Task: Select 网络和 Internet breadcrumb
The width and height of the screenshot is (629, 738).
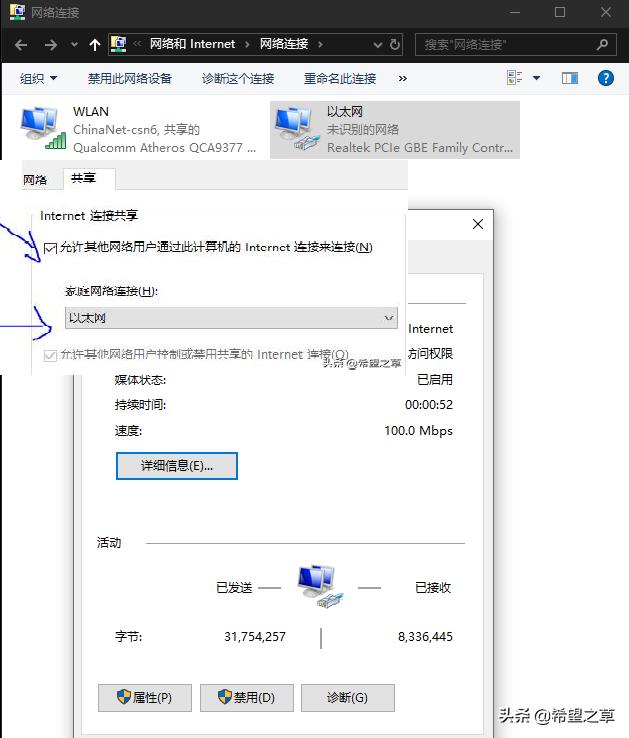Action: tap(192, 44)
